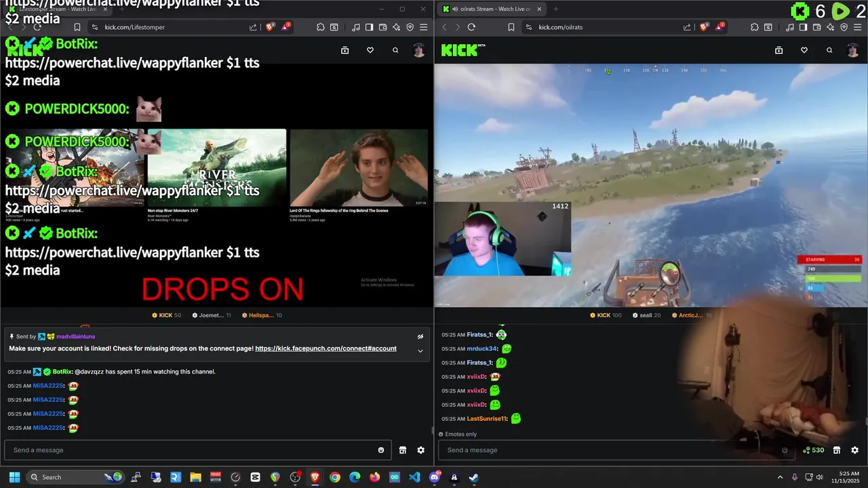
Task: Select KICK 50 gifter in Lifestomper leaderboard
Action: coord(166,315)
